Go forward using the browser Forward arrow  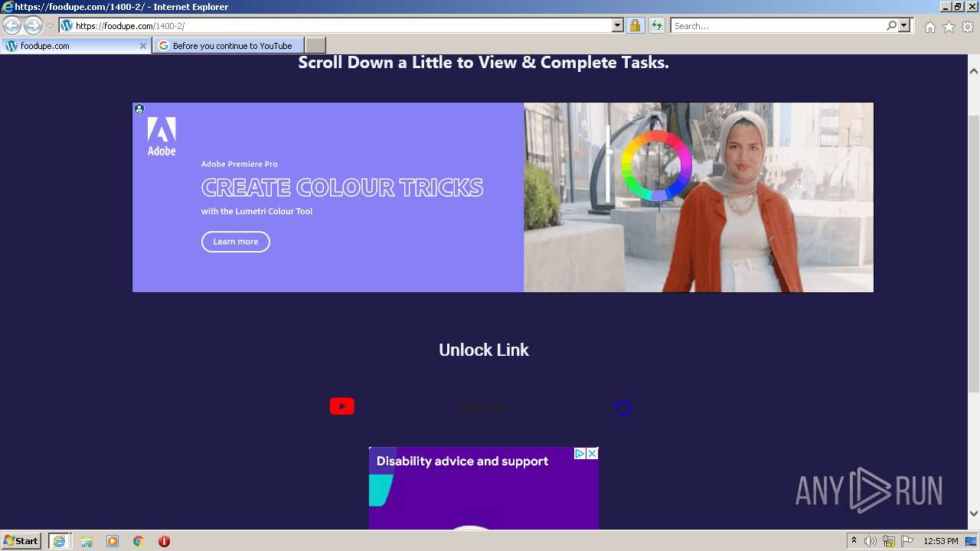33,25
